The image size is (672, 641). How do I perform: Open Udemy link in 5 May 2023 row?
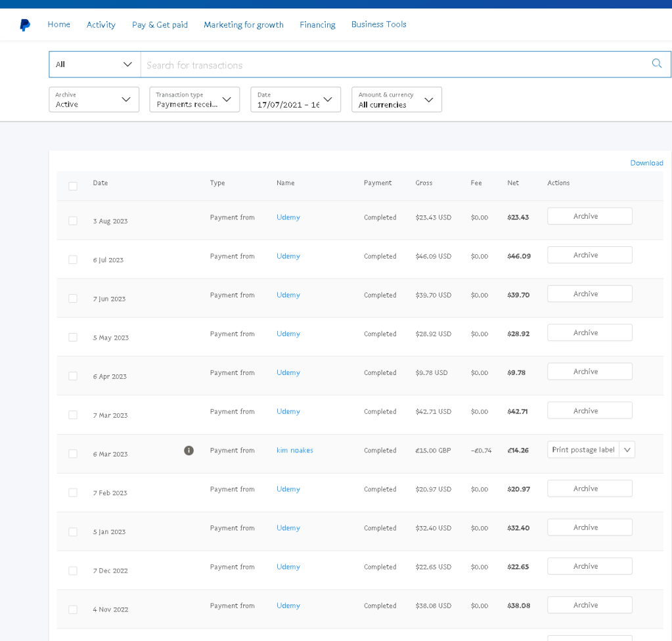click(x=288, y=334)
